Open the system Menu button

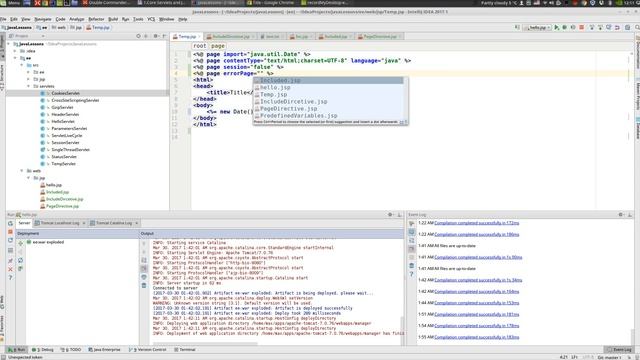coord(11,3)
